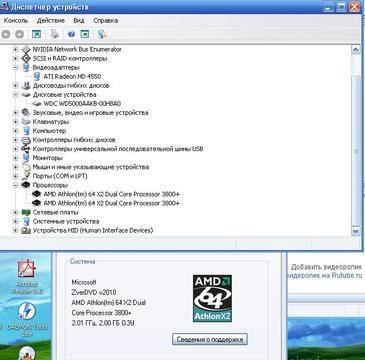Toggle the console tree pane toolbar icon
This screenshot has width=365, height=360.
tap(36, 34)
